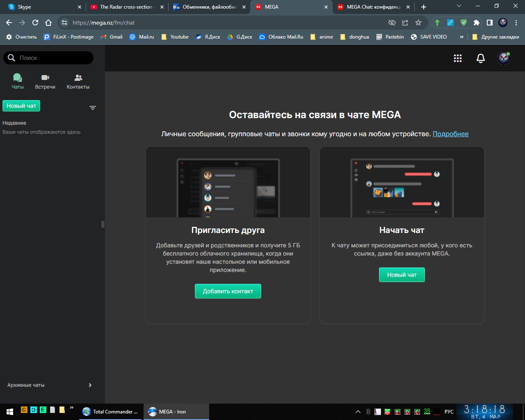Open the Pastebin bookmark
Image resolution: width=525 pixels, height=420 pixels.
(390, 37)
